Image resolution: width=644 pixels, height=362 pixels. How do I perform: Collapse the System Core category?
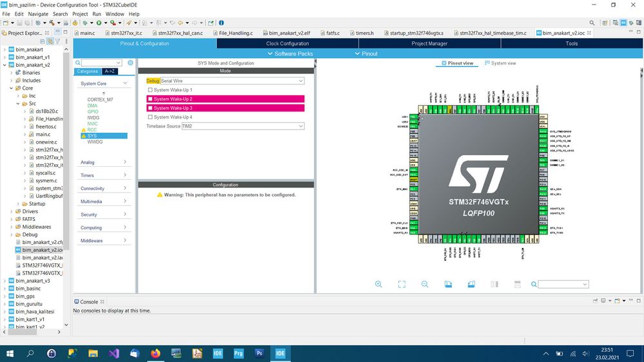point(104,83)
